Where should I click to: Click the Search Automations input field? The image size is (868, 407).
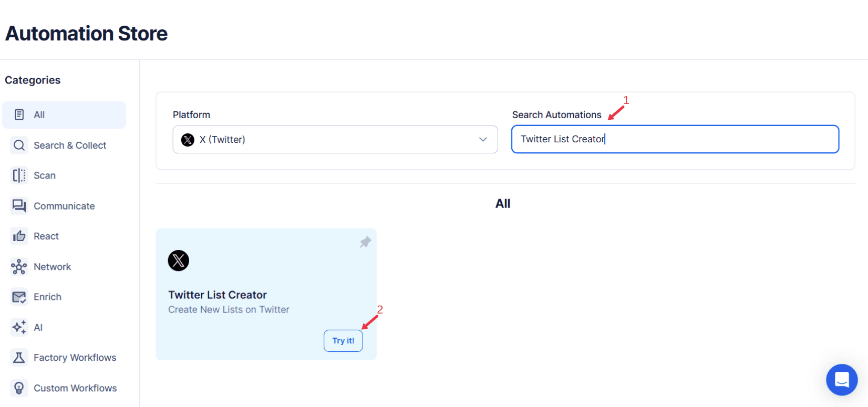point(675,139)
